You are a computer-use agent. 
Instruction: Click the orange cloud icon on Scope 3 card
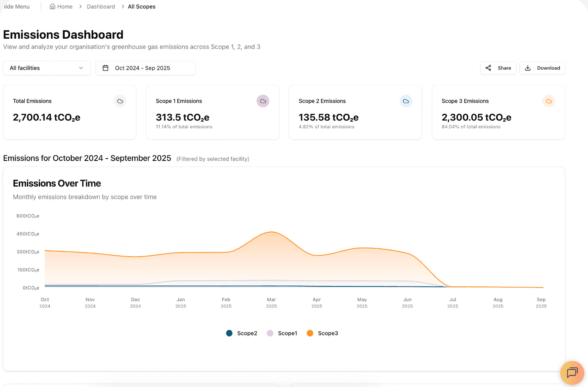click(549, 101)
